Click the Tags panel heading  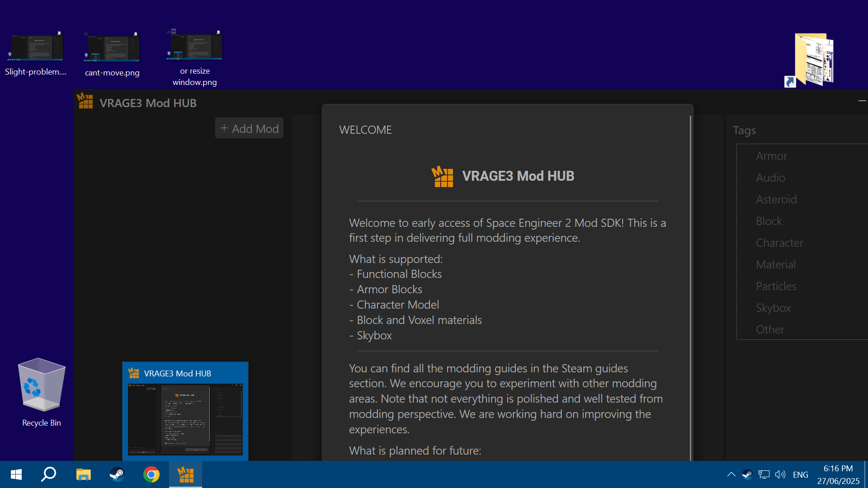click(744, 130)
